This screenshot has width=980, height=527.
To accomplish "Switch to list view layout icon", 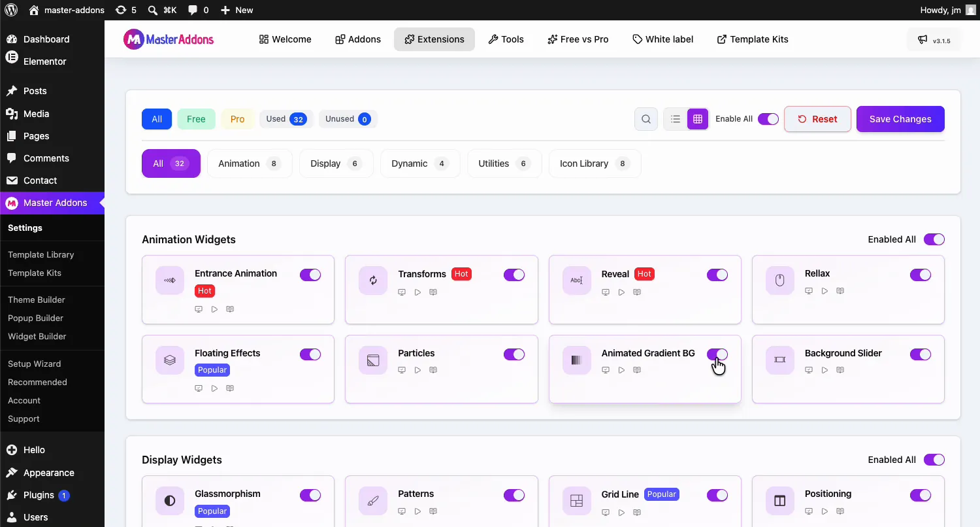I will [x=676, y=119].
